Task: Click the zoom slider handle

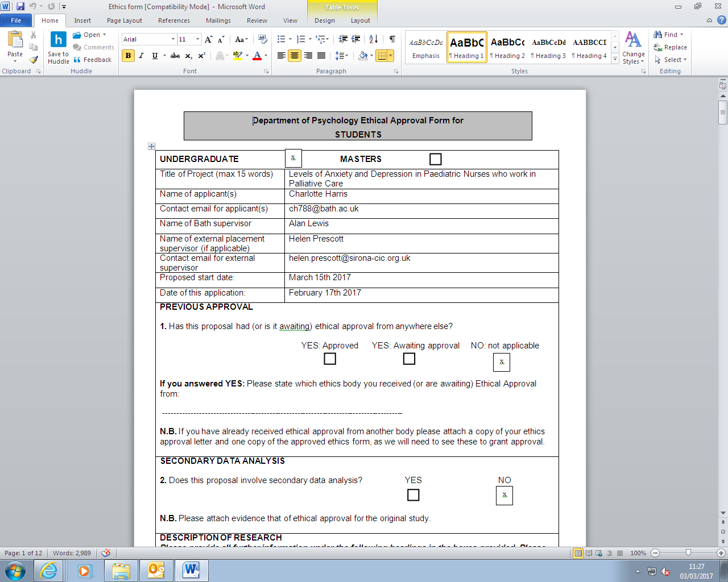Action: pos(688,553)
